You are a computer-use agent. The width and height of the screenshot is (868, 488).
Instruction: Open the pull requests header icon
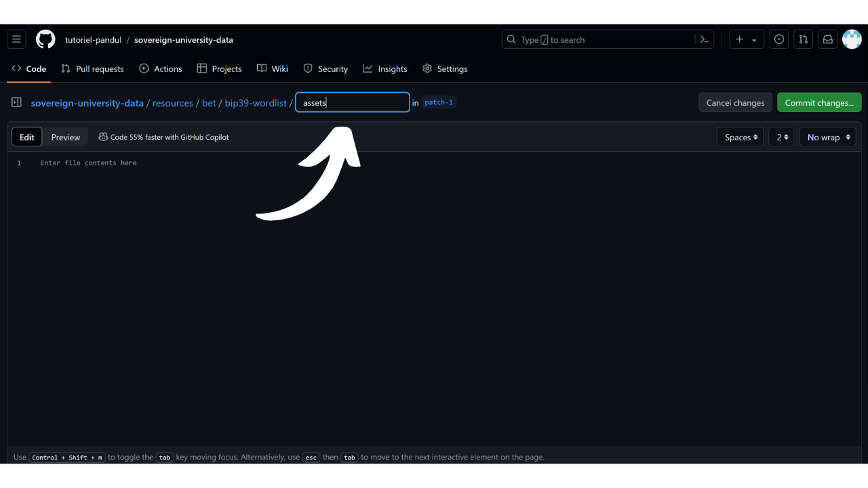click(803, 39)
